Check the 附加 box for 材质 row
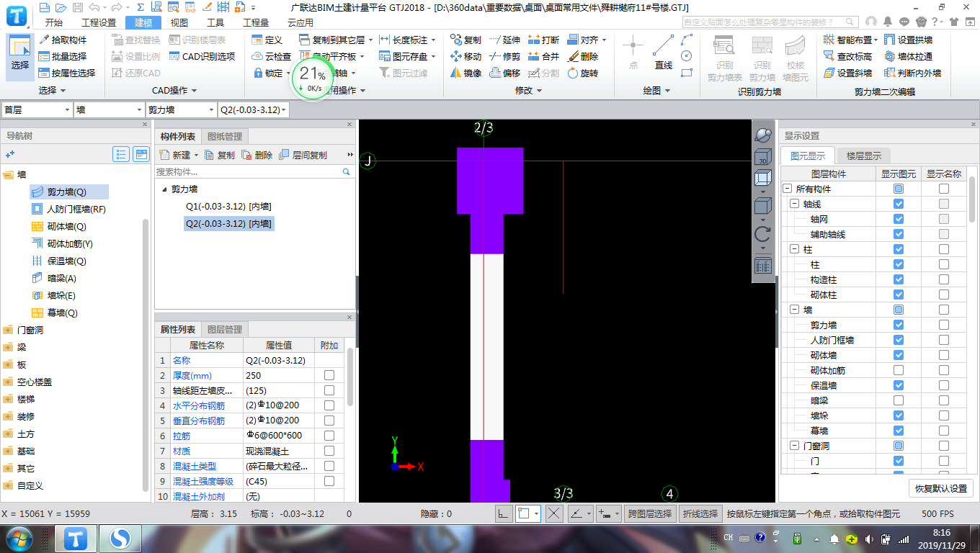The image size is (980, 553). 329,451
